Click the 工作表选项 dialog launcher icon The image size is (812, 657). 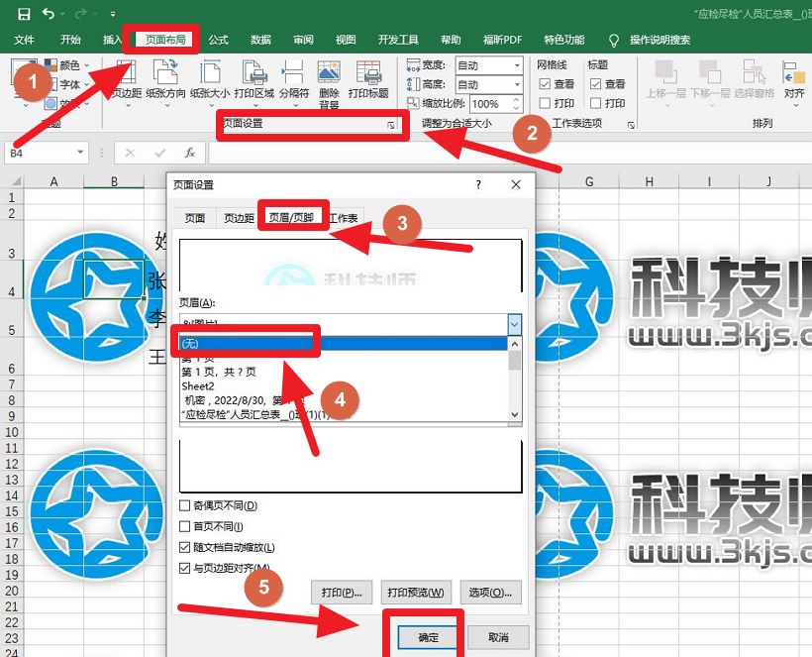point(631,124)
